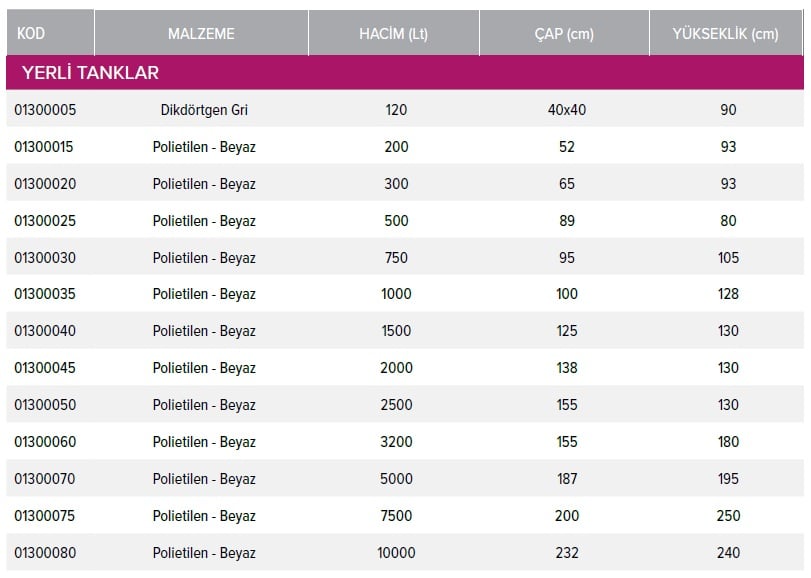Image resolution: width=811 pixels, height=578 pixels.
Task: Select the ÇAP (cm) column header
Action: 564,33
